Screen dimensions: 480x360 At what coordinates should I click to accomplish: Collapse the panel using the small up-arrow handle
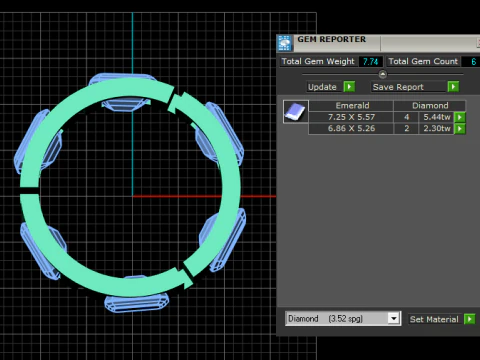click(383, 74)
